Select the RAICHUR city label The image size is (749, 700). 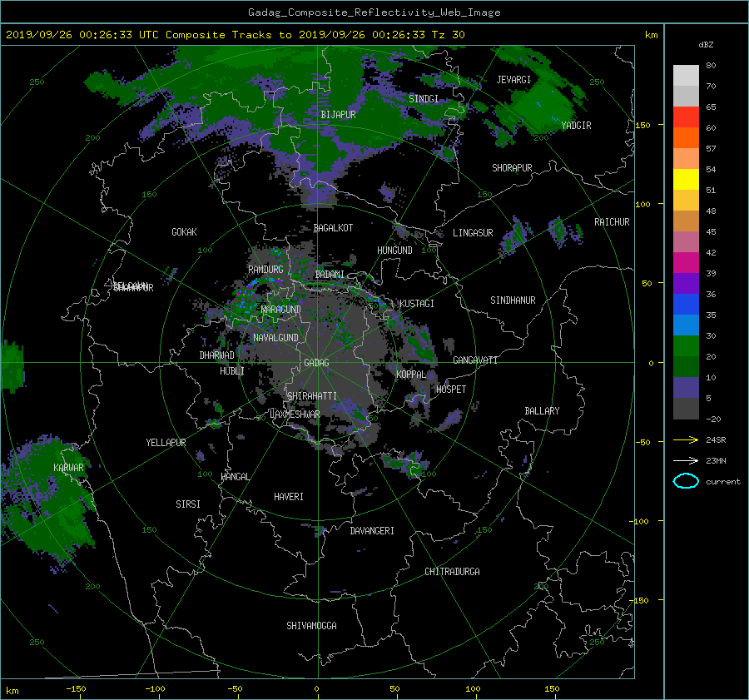click(x=612, y=222)
